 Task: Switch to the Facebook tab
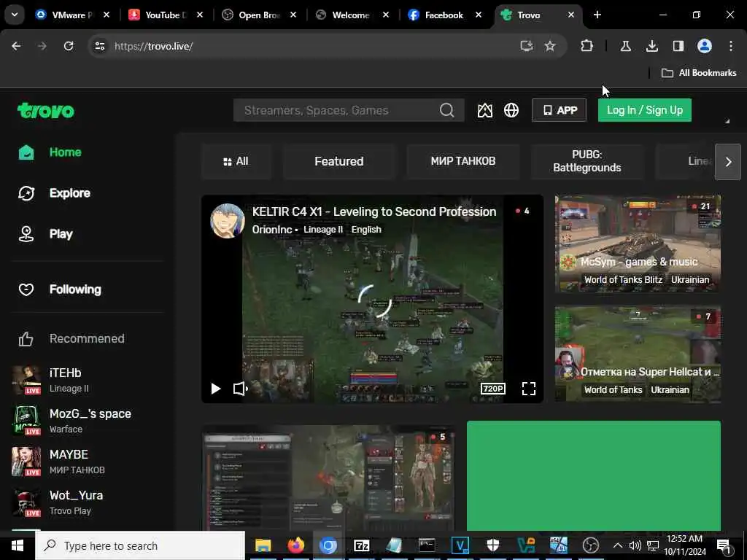point(444,15)
